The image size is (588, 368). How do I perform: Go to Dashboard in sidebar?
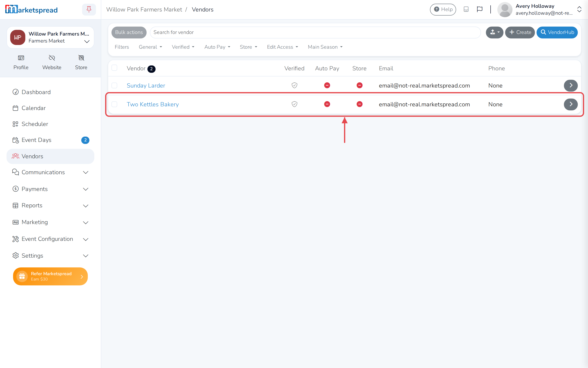click(50, 92)
